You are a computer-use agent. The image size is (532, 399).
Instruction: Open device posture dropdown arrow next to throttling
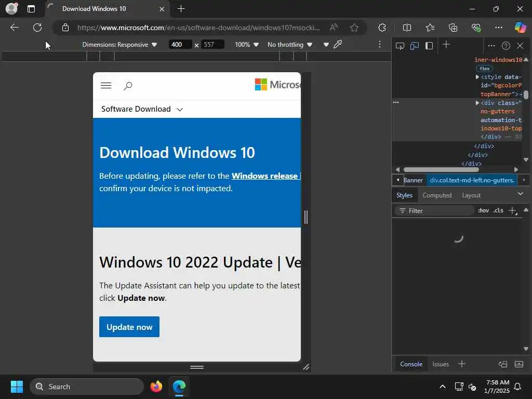click(326, 45)
